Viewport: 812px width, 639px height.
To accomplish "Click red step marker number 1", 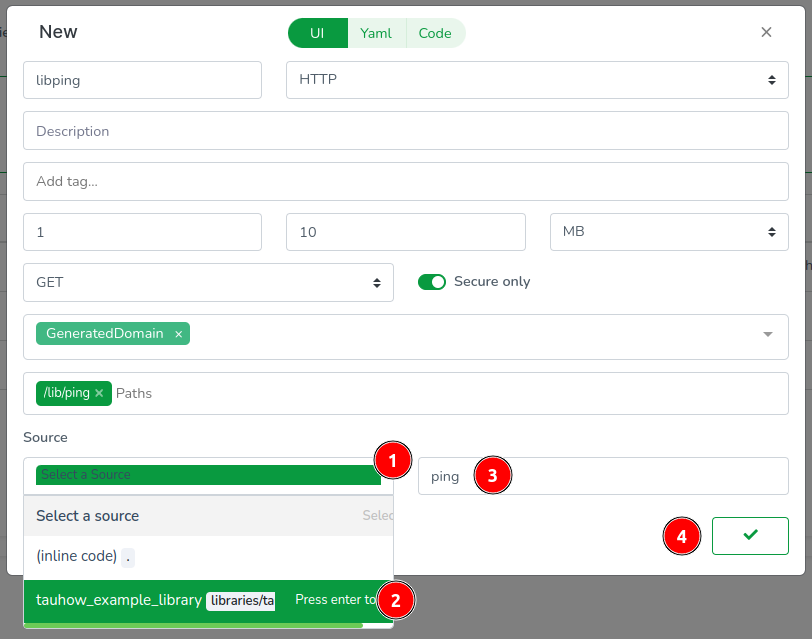I will pos(393,460).
